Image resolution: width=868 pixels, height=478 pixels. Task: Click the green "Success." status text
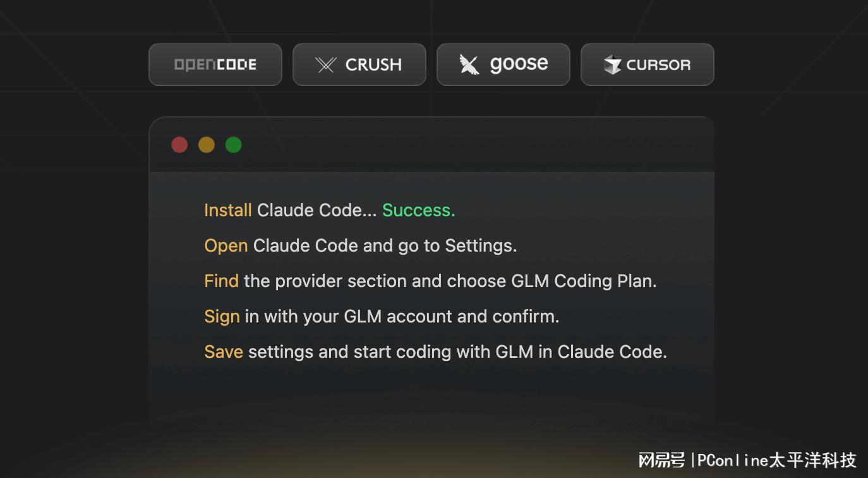418,210
